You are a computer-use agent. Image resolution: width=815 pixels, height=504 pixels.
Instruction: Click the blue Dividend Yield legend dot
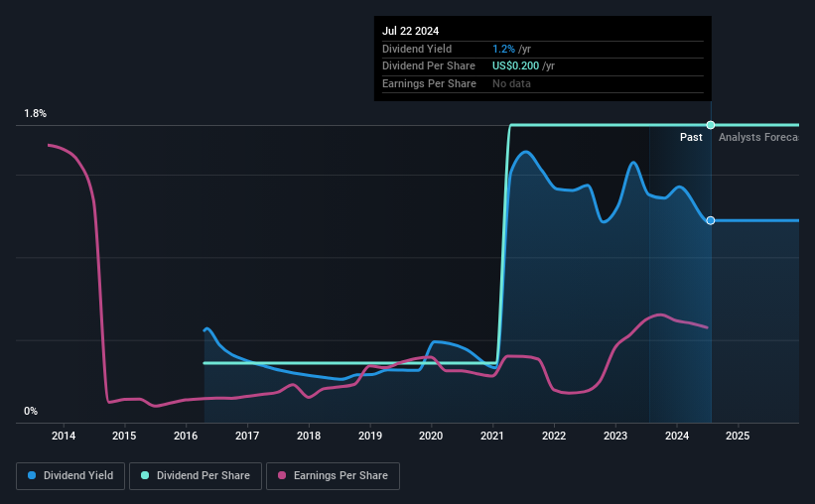point(32,475)
